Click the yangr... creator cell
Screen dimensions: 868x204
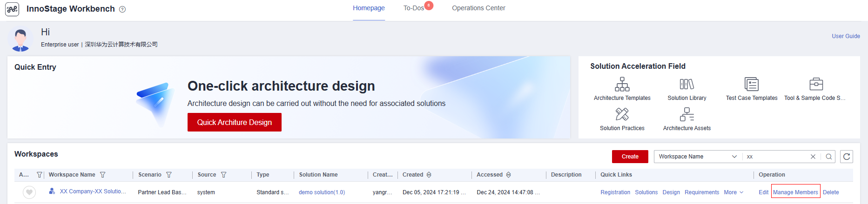383,192
